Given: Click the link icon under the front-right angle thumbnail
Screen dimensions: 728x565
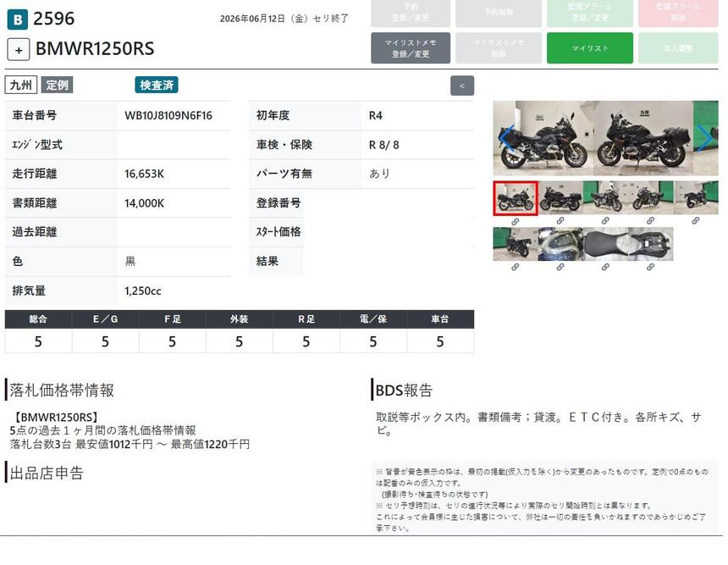Looking at the screenshot, I should pos(650,221).
